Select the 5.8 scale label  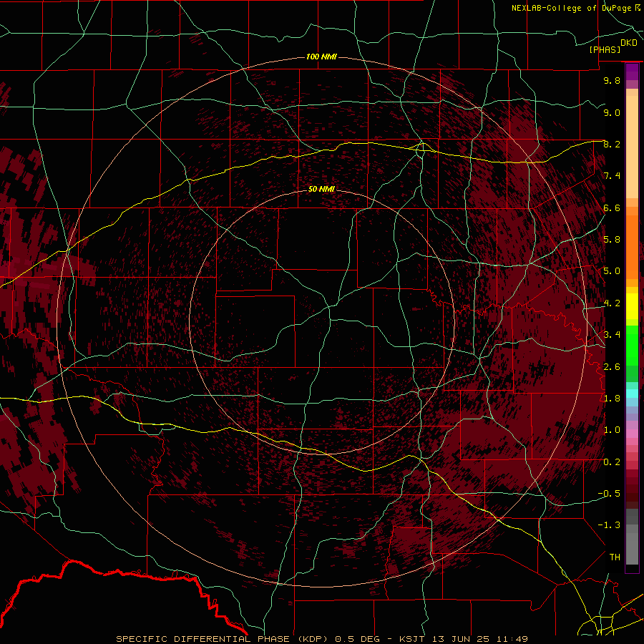coord(612,240)
